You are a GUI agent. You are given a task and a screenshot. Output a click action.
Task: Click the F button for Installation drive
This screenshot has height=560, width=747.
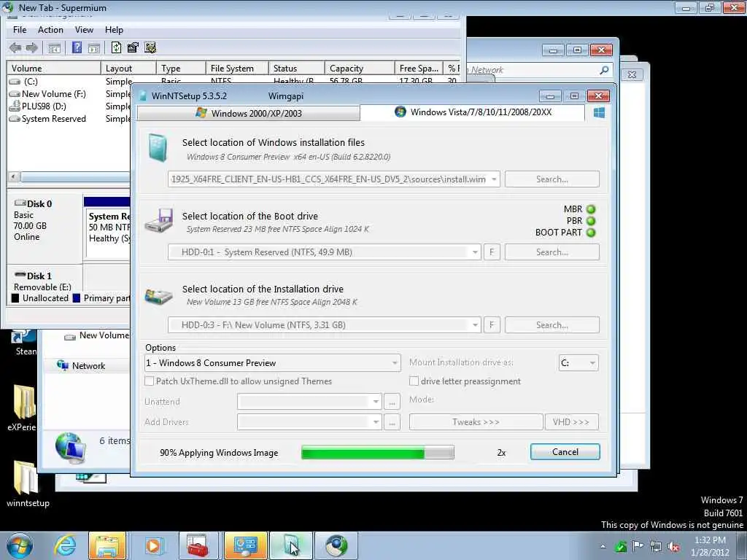492,324
